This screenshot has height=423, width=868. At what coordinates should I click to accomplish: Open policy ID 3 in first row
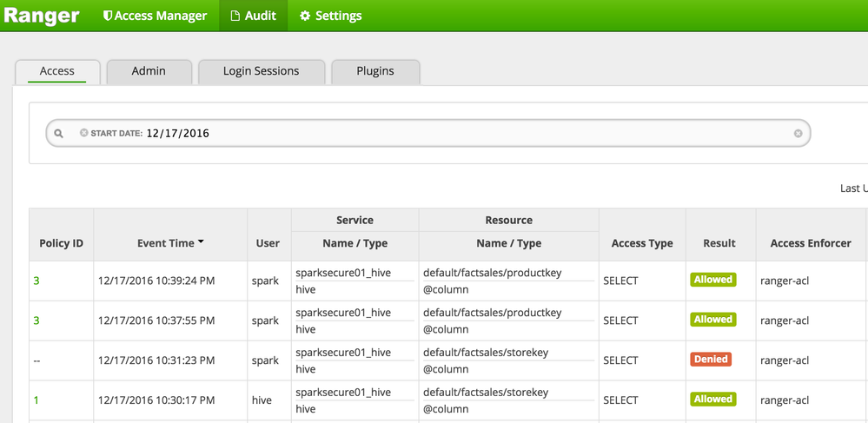click(36, 281)
